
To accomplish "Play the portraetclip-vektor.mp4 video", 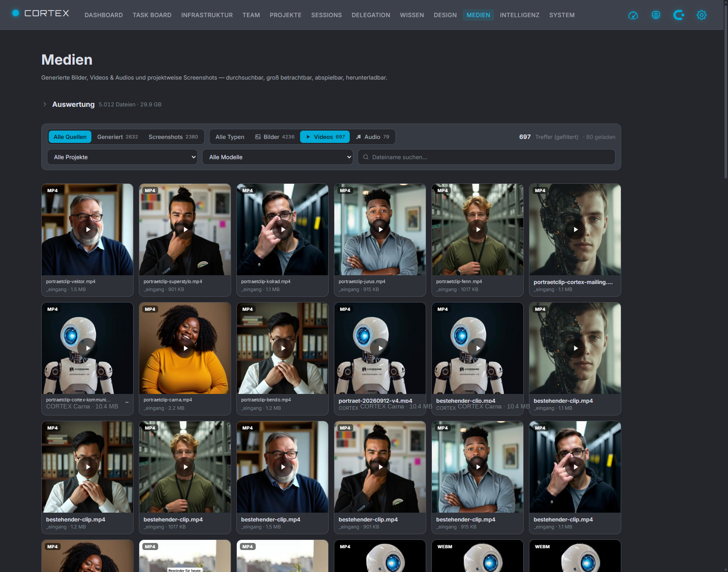I will pyautogui.click(x=88, y=230).
